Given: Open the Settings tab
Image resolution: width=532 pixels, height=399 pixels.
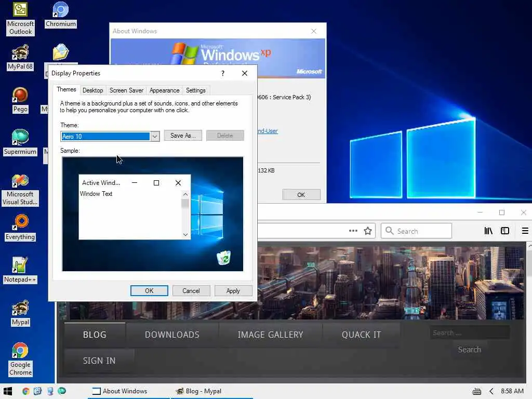Looking at the screenshot, I should [196, 90].
